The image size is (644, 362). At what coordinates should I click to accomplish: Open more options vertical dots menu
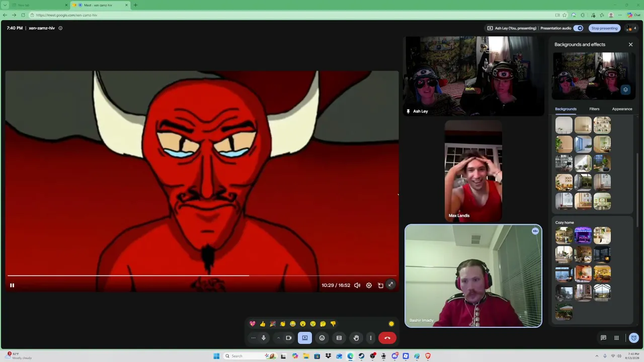(x=371, y=338)
